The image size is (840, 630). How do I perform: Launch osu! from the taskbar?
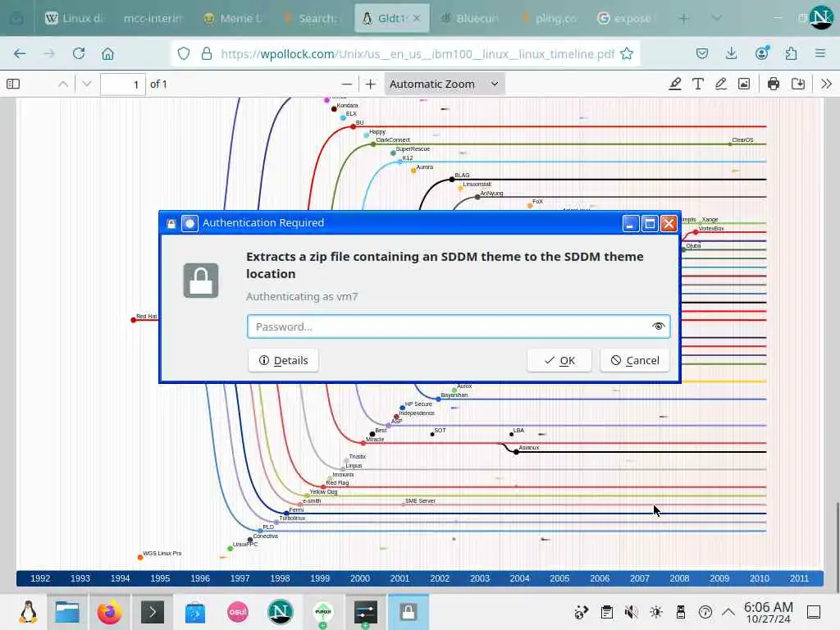(238, 612)
